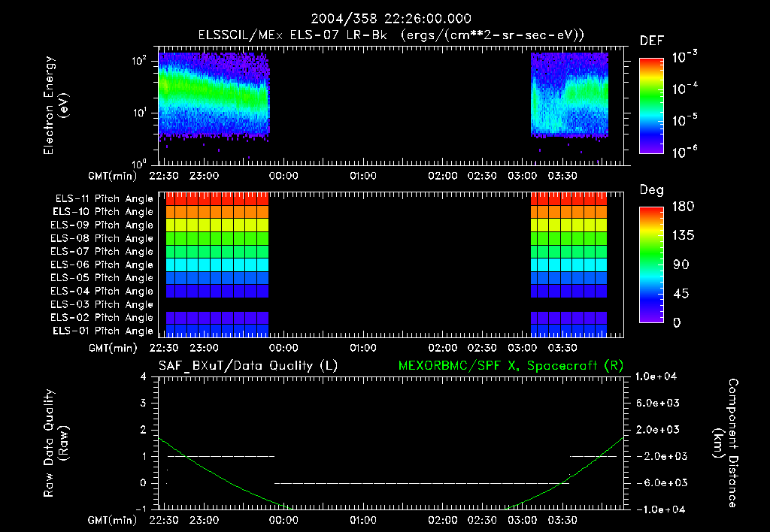The width and height of the screenshot is (770, 532).
Task: Select the Deg color bar label
Action: pyautogui.click(x=652, y=190)
